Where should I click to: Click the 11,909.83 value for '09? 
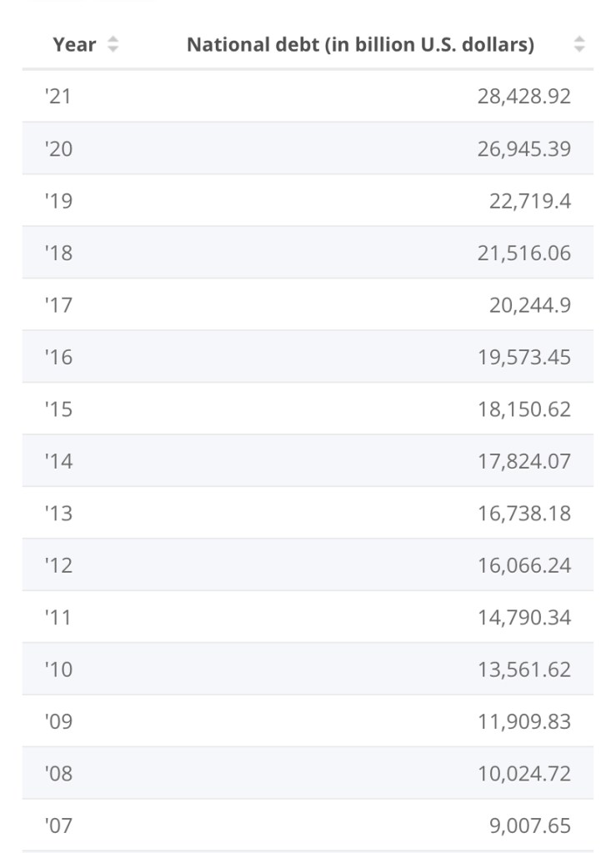coord(523,721)
